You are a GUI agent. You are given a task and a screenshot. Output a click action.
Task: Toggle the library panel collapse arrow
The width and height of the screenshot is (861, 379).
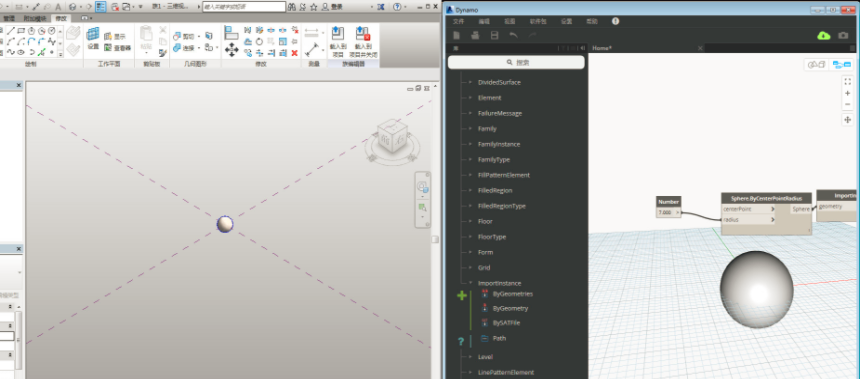(582, 48)
